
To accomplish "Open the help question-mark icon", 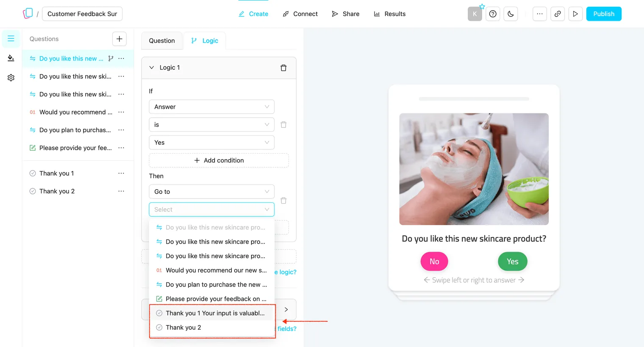I will 493,14.
